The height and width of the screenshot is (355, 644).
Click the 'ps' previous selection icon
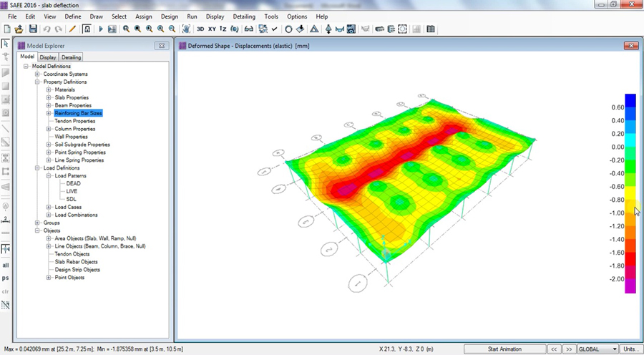tap(6, 278)
